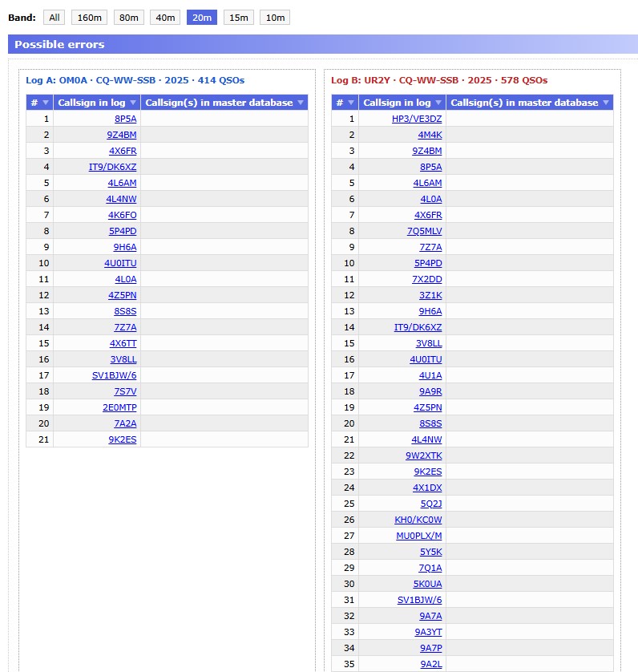Viewport: 638px width, 672px height.
Task: Switch band filter to 80m
Action: tap(127, 18)
